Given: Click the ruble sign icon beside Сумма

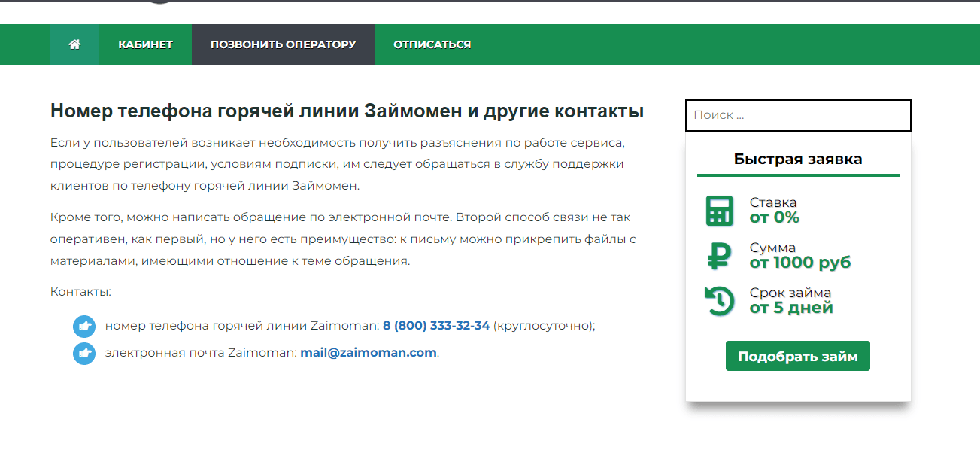Looking at the screenshot, I should (x=719, y=256).
